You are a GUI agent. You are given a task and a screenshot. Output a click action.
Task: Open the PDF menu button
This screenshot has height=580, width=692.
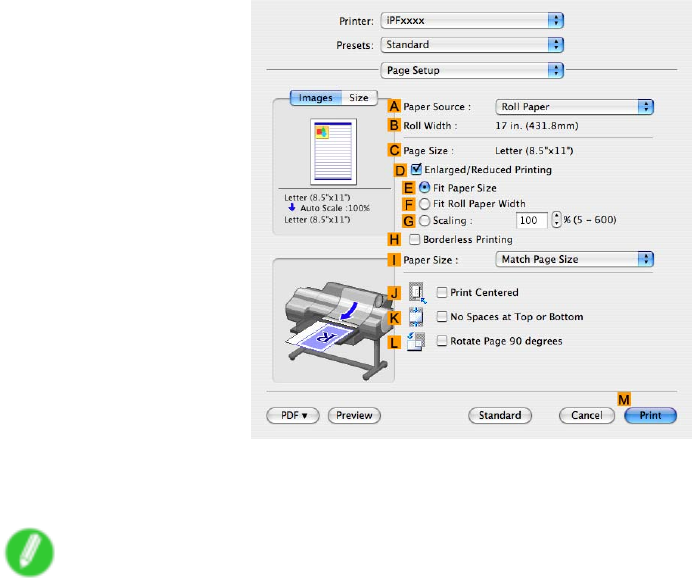coord(293,415)
